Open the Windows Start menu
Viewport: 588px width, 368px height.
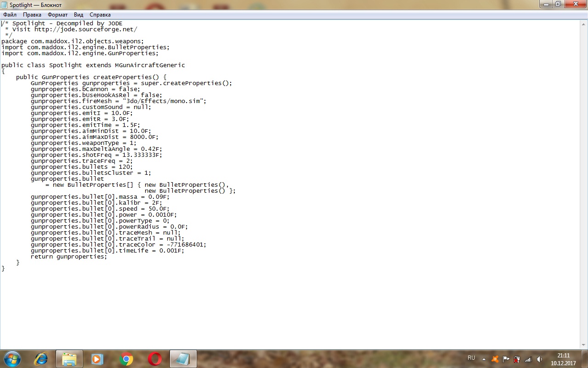(x=12, y=358)
